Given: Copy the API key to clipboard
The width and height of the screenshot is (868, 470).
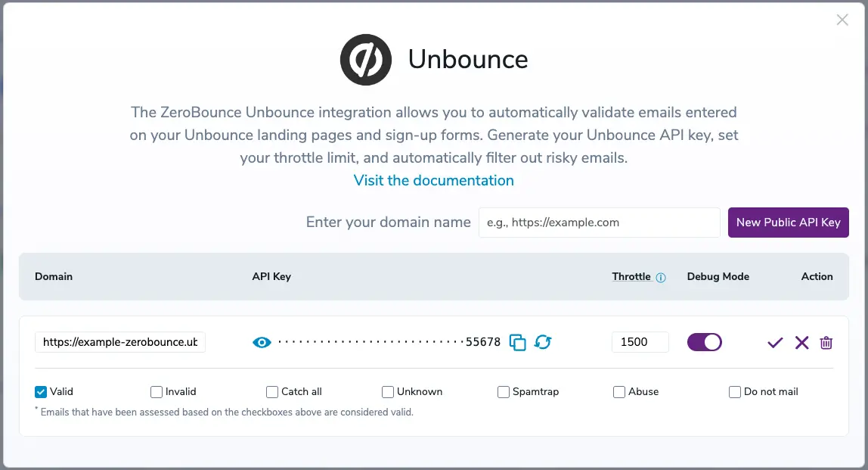Looking at the screenshot, I should pyautogui.click(x=518, y=342).
